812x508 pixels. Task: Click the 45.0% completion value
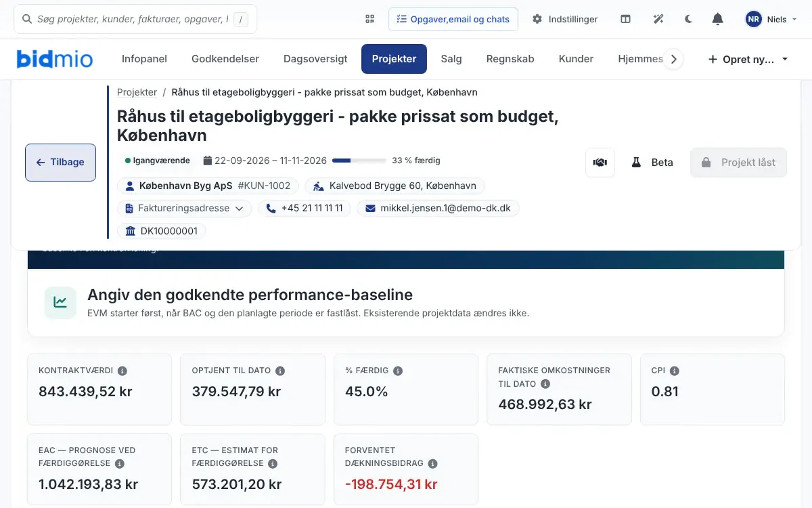tap(366, 391)
